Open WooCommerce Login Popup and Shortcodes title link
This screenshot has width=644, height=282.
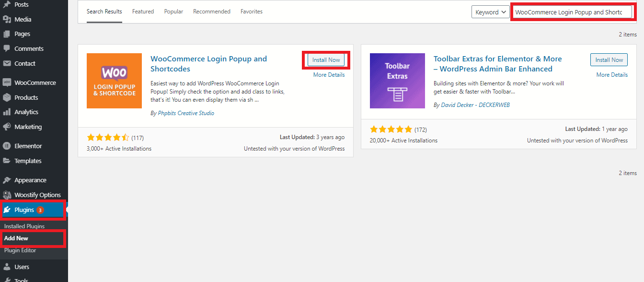[209, 64]
